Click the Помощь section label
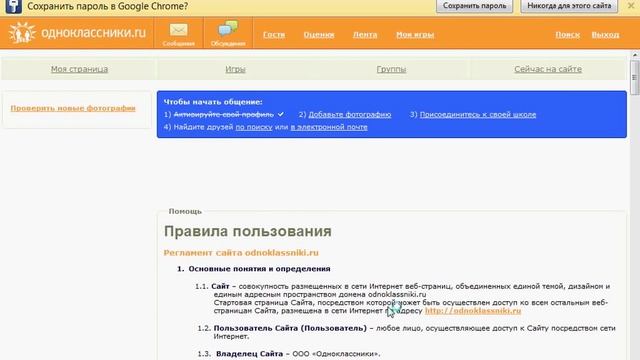 tap(185, 211)
